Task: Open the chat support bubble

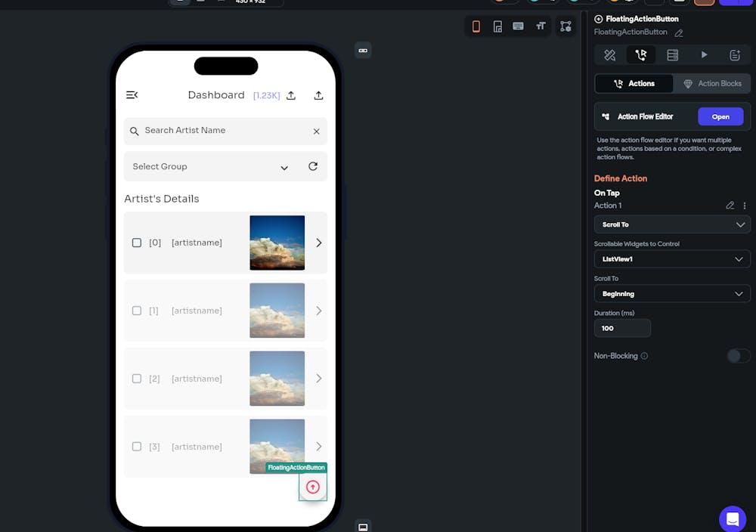Action: coord(733,519)
